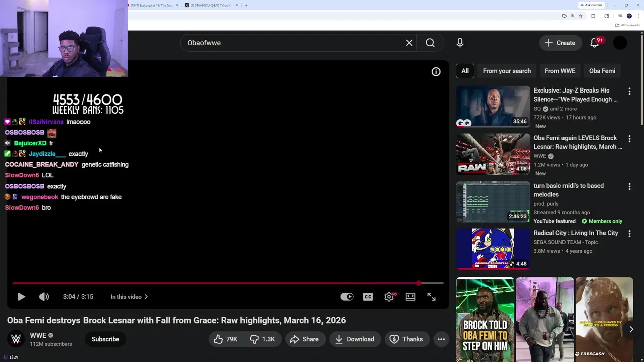The width and height of the screenshot is (644, 362).
Task: Click chat username BajuicerXD
Action: coord(30,143)
